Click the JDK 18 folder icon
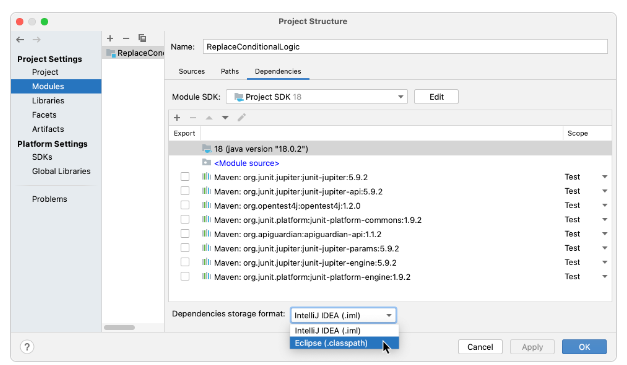Viewport: 627px width, 365px height. click(206, 149)
